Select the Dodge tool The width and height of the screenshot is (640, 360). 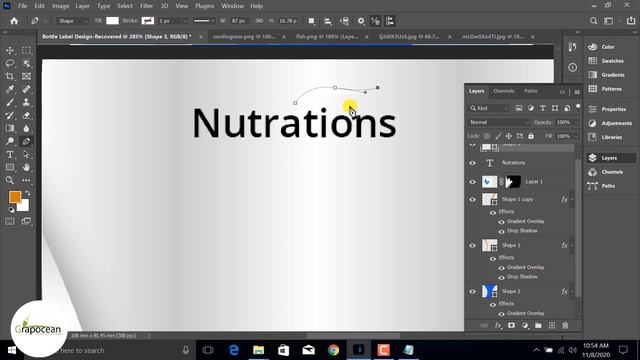point(10,141)
